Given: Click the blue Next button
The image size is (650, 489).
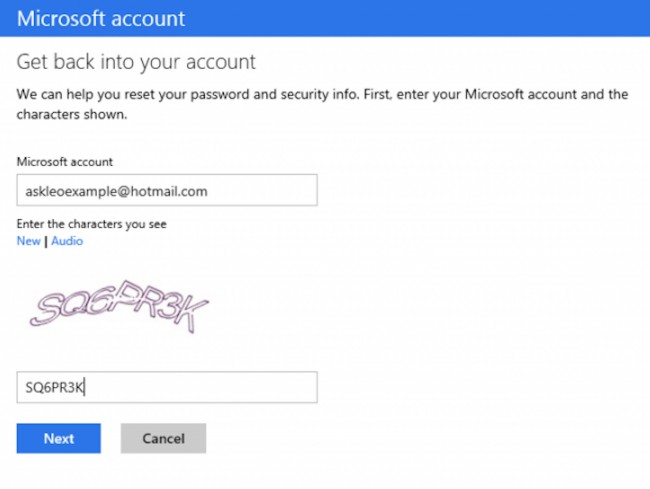Looking at the screenshot, I should coord(58,438).
